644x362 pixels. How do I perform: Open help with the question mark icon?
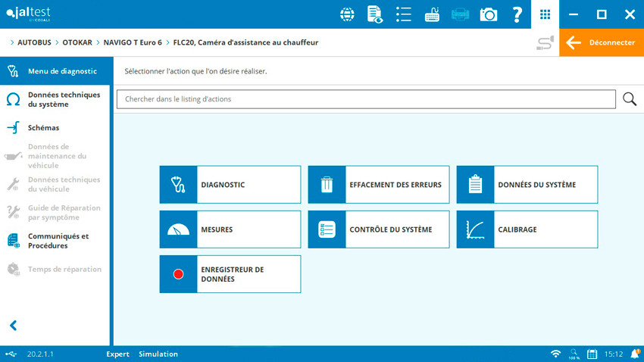click(x=517, y=14)
